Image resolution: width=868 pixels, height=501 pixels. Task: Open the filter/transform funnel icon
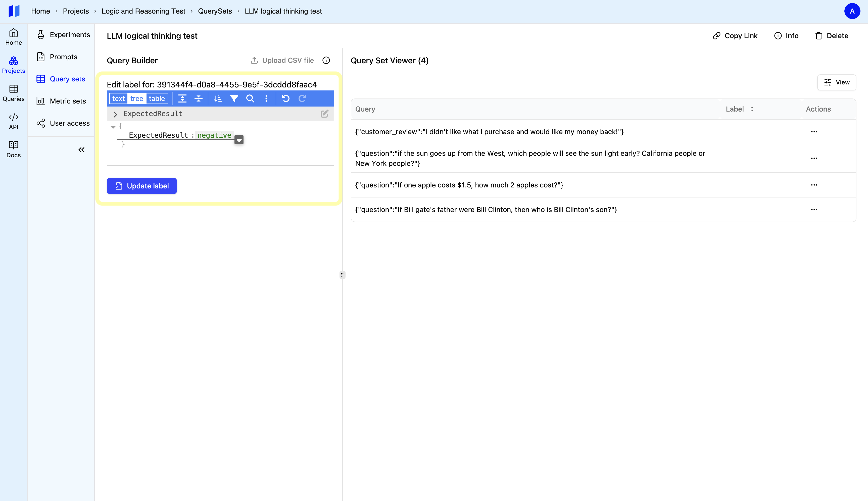click(234, 99)
